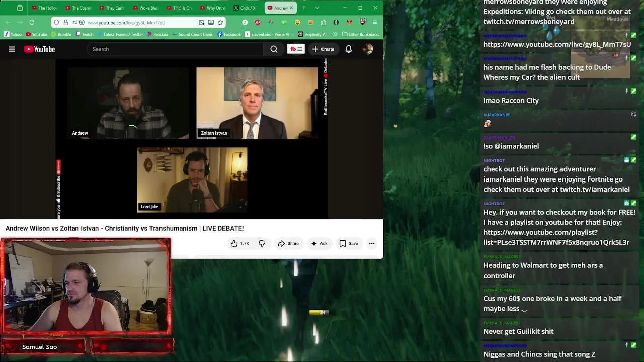Image resolution: width=644 pixels, height=362 pixels.
Task: Click the YouTube search input field
Action: coord(175,49)
